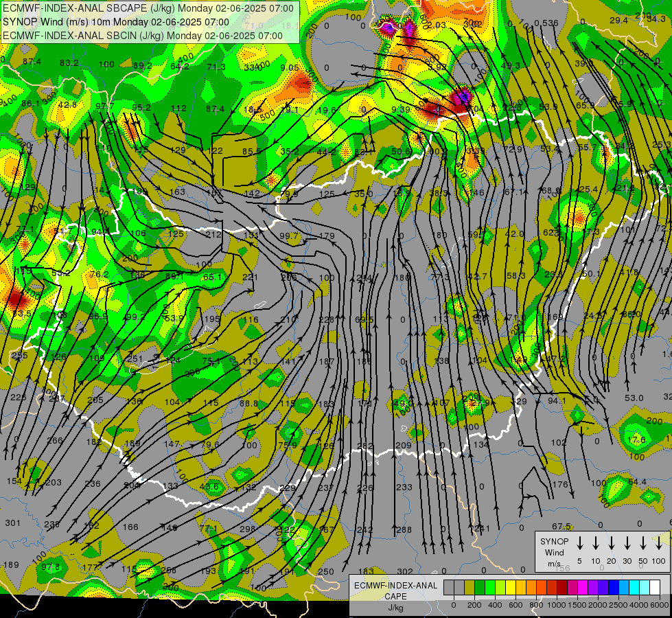The image size is (672, 618).
Task: Select the SYNOP Wind 10m title line
Action: click(116, 22)
